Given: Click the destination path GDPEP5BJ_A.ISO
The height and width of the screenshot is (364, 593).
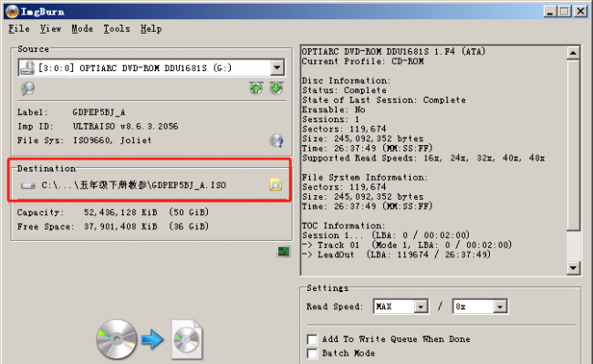Looking at the screenshot, I should [133, 185].
